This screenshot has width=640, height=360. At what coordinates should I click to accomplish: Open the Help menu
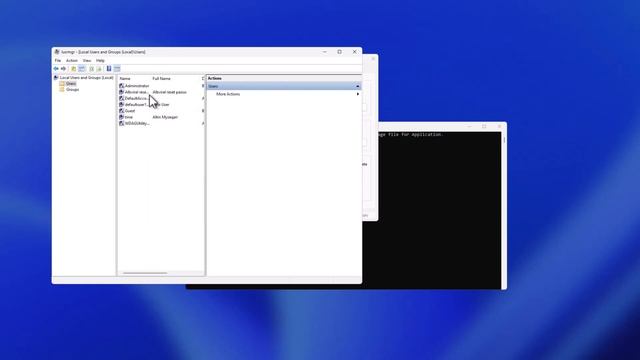coord(100,60)
